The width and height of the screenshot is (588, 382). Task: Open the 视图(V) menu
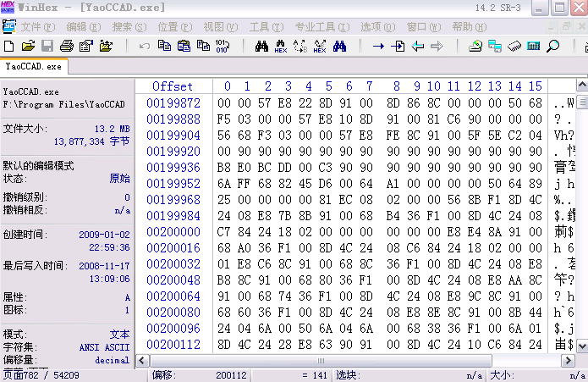221,27
